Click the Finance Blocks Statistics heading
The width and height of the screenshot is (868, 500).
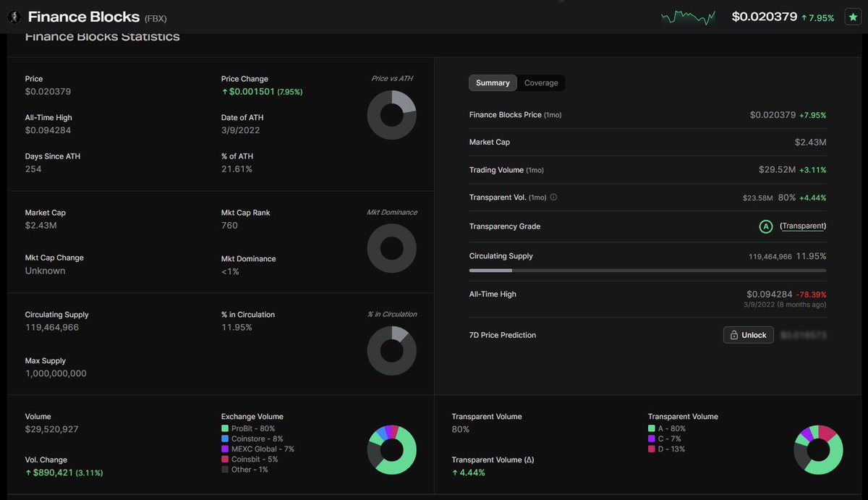click(102, 37)
